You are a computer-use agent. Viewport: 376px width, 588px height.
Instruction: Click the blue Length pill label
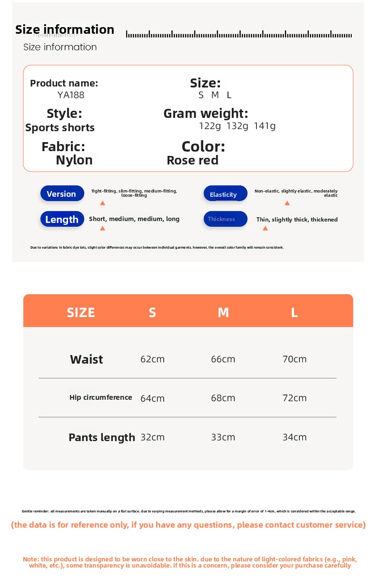click(x=62, y=219)
